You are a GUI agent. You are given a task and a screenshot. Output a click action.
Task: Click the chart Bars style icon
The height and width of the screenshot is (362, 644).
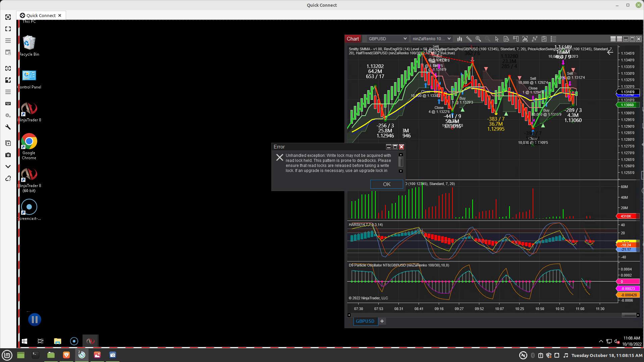click(460, 39)
